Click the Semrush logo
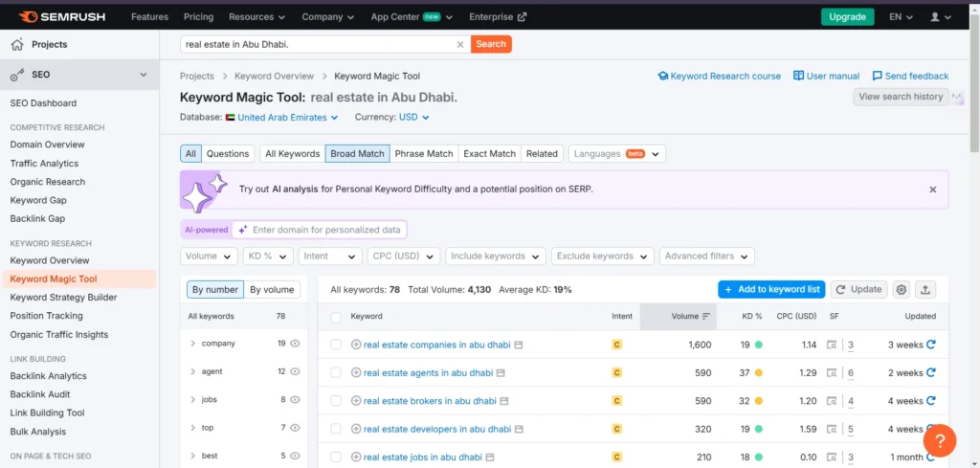The height and width of the screenshot is (468, 980). click(x=62, y=17)
